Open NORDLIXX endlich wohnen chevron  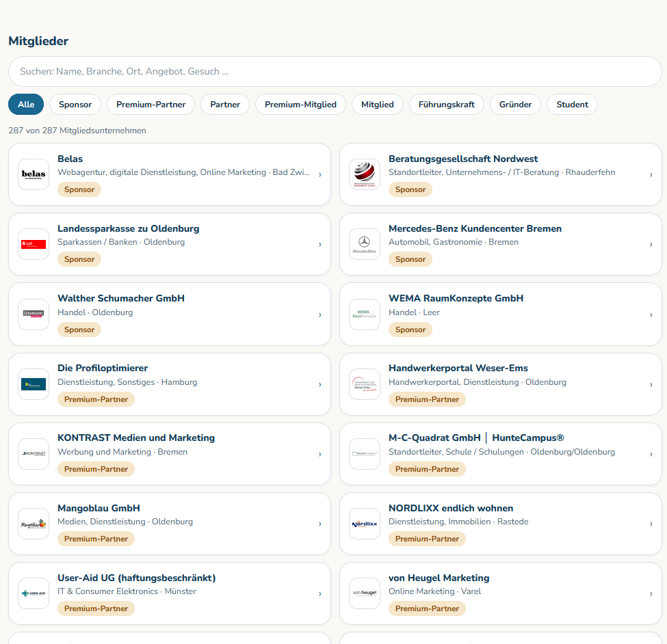pyautogui.click(x=651, y=524)
